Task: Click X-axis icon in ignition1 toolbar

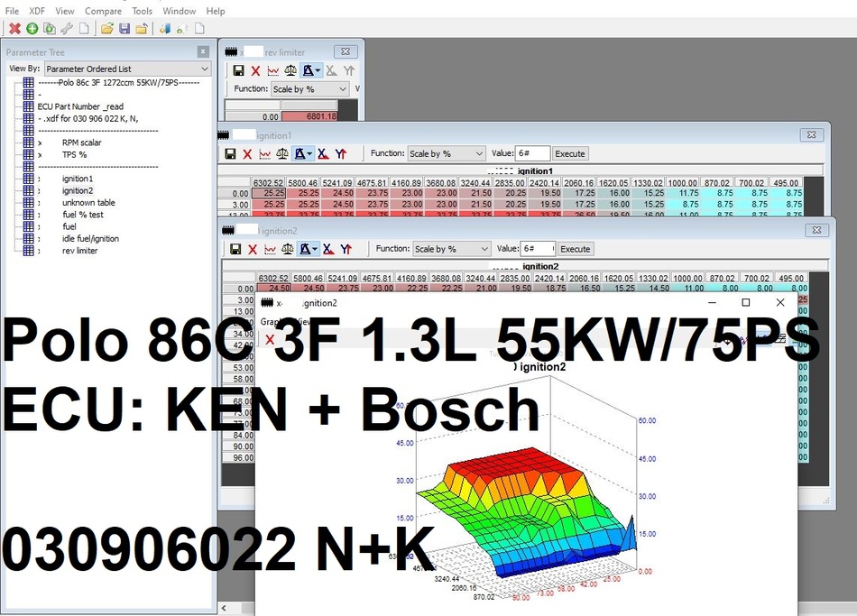Action: pos(323,154)
